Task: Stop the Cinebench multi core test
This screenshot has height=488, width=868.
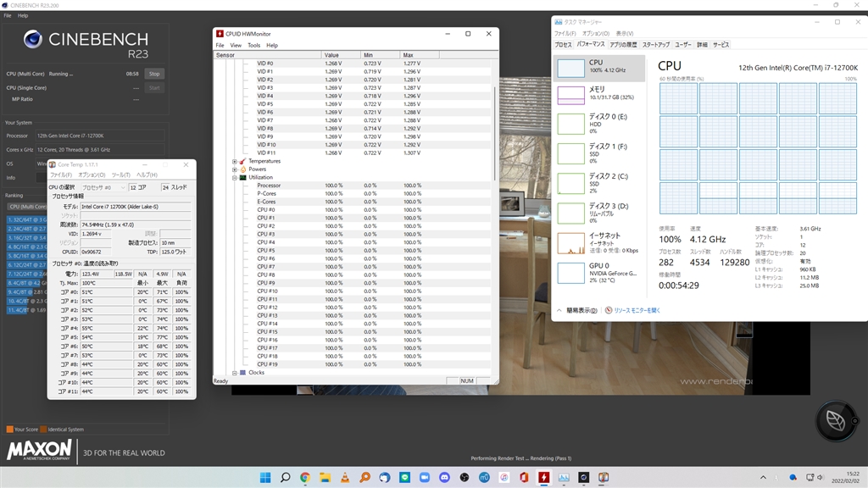Action: (154, 74)
